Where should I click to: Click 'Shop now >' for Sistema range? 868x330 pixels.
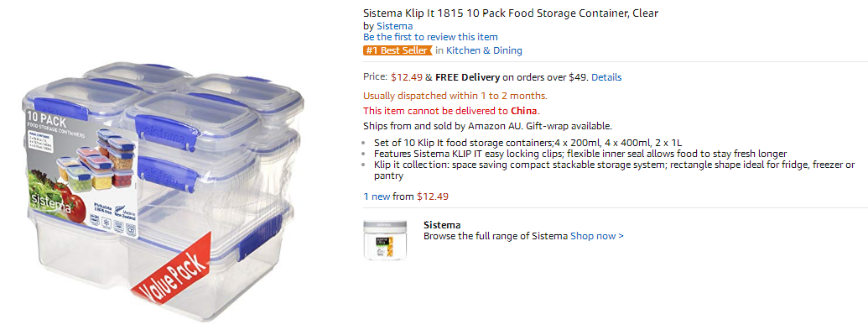click(597, 236)
